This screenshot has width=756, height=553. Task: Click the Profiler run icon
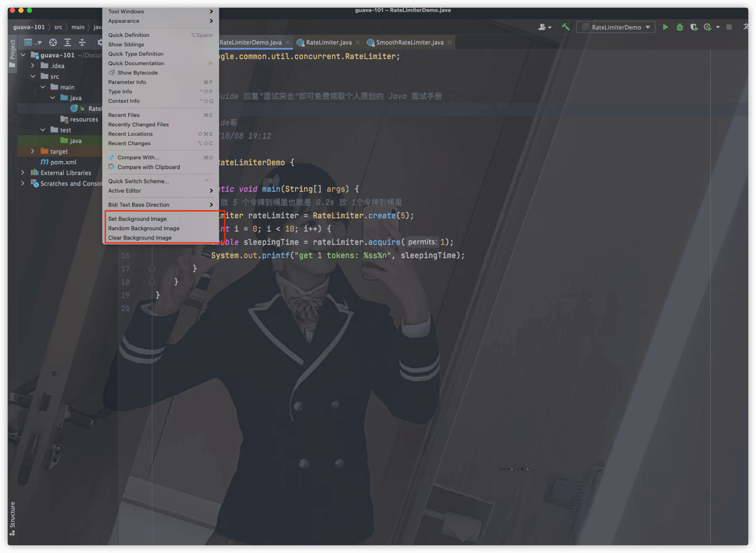point(707,27)
